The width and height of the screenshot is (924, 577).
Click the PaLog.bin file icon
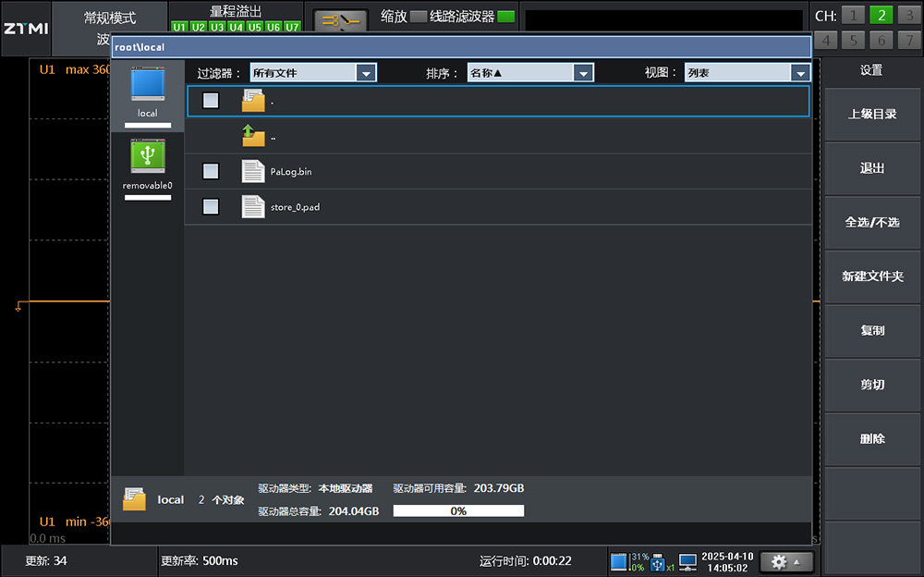tap(253, 171)
